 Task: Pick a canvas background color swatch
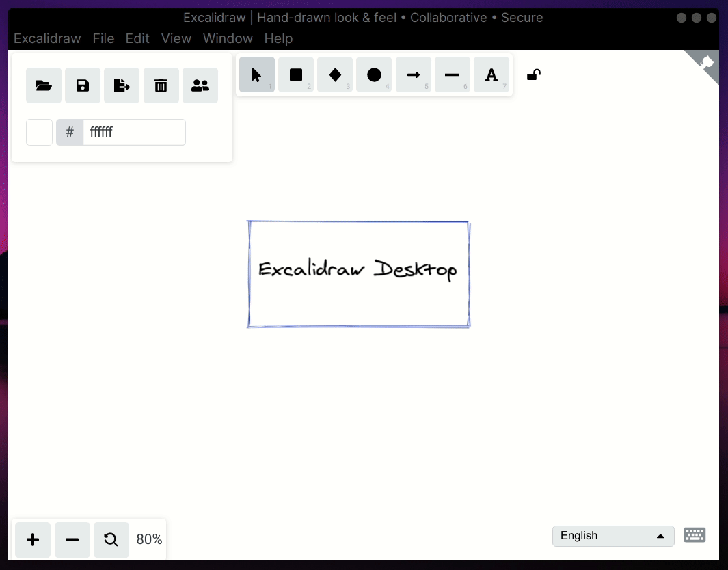click(x=39, y=132)
